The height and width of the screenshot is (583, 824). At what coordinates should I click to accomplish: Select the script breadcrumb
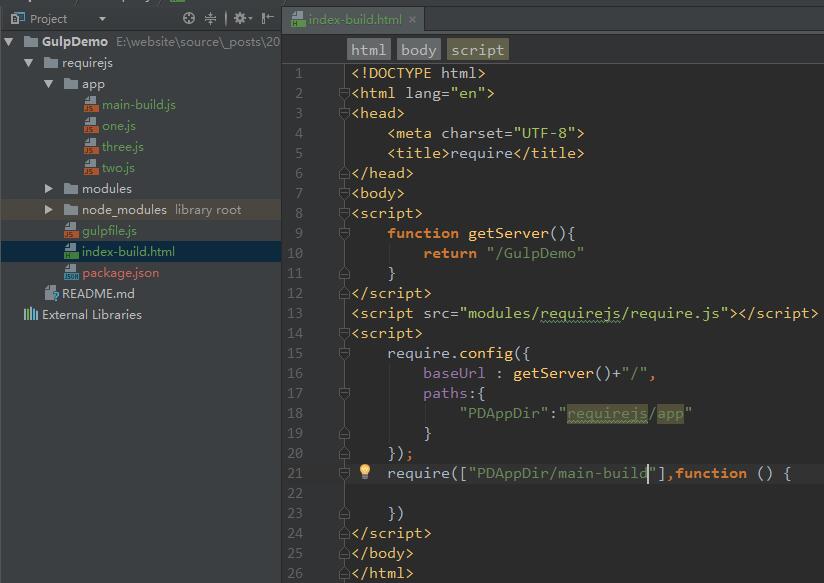(478, 50)
